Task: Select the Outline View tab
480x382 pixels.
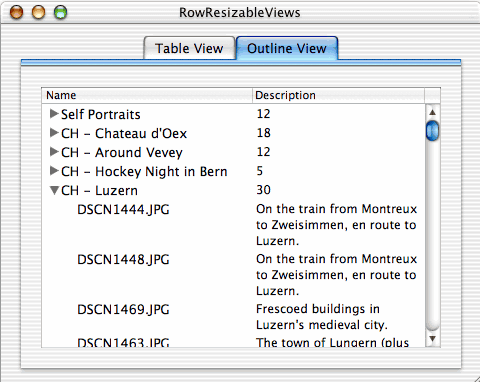Action: (287, 48)
